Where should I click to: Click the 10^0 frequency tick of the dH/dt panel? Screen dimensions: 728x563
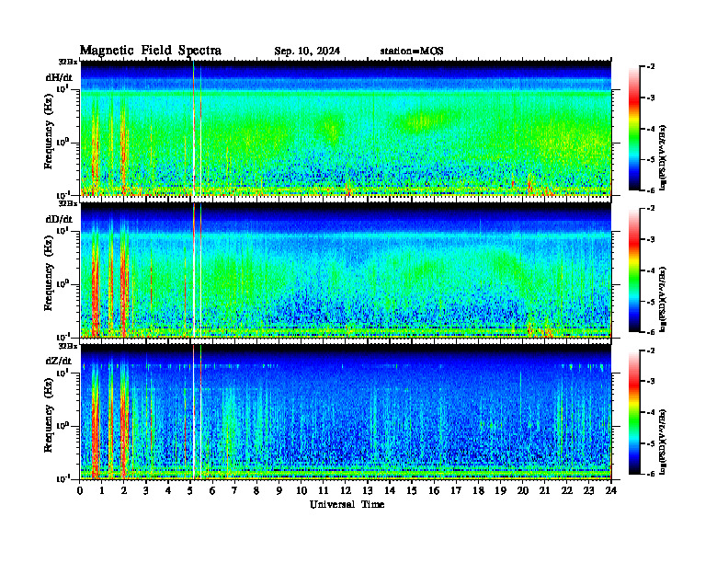pos(63,142)
